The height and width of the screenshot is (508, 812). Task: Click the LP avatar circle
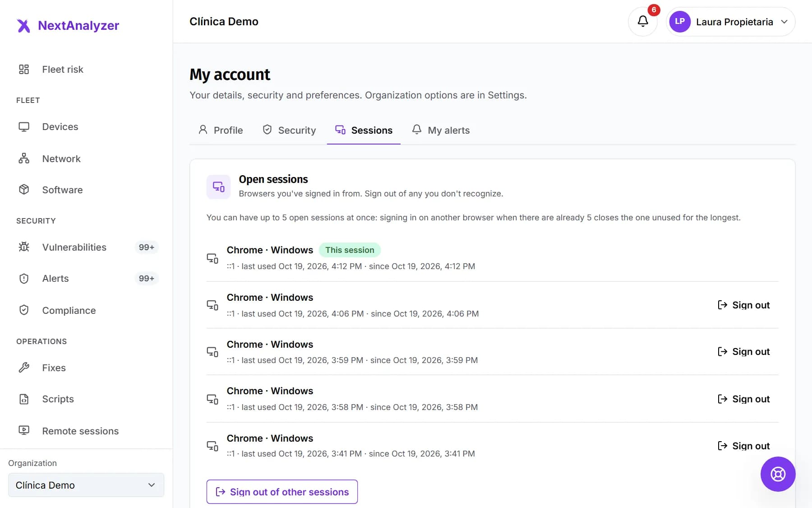680,22
